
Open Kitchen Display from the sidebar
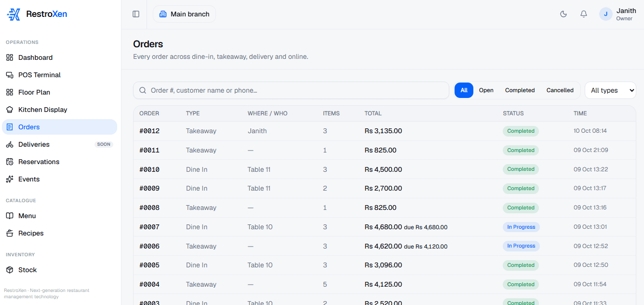pyautogui.click(x=60, y=110)
